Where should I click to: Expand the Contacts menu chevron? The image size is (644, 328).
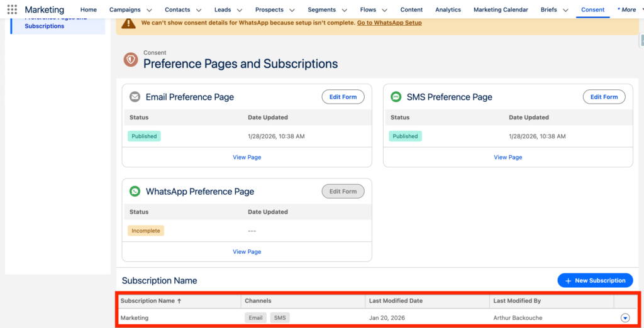[199, 10]
